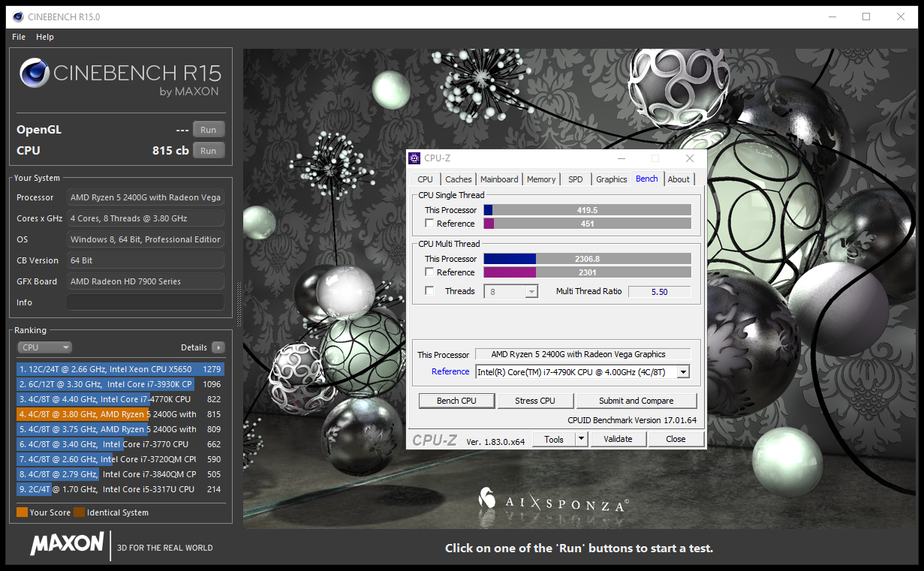The height and width of the screenshot is (571, 924).
Task: Click the AIXSPONZA logo on render image
Action: click(553, 501)
